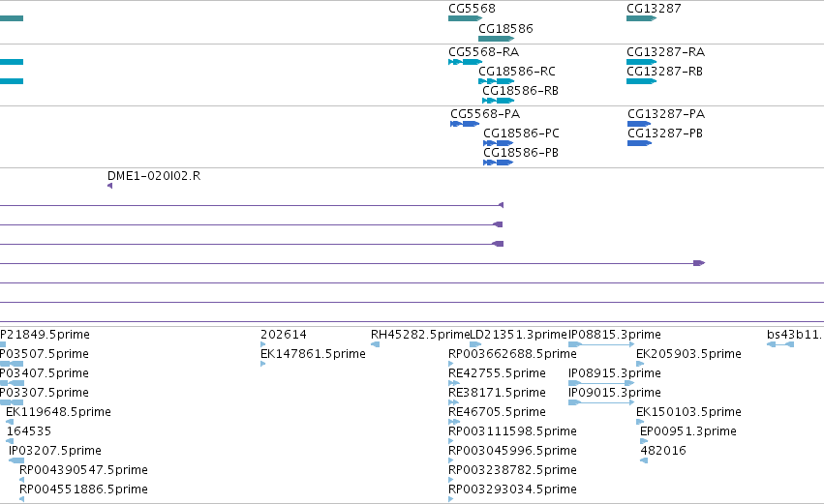Click the CG13287 gene arrow
This screenshot has height=504, width=824.
(x=641, y=18)
